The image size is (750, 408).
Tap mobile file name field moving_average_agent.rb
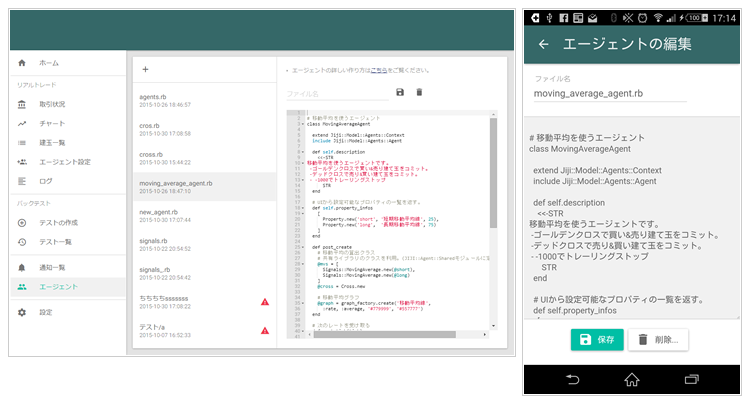(x=610, y=94)
